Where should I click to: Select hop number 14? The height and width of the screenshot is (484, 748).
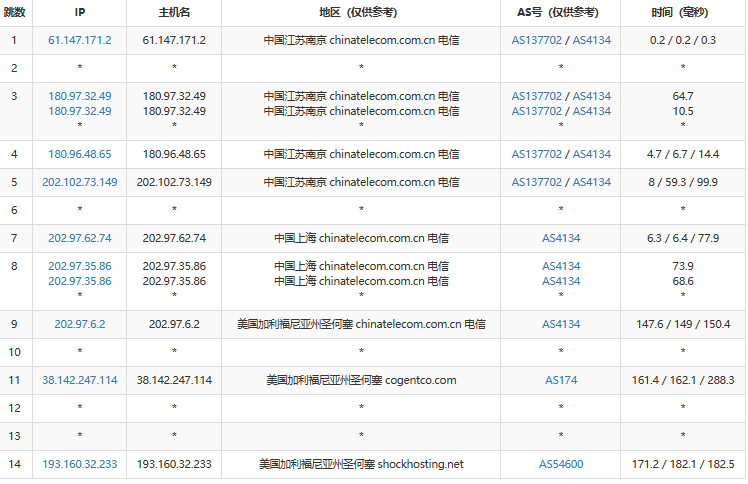(14, 464)
